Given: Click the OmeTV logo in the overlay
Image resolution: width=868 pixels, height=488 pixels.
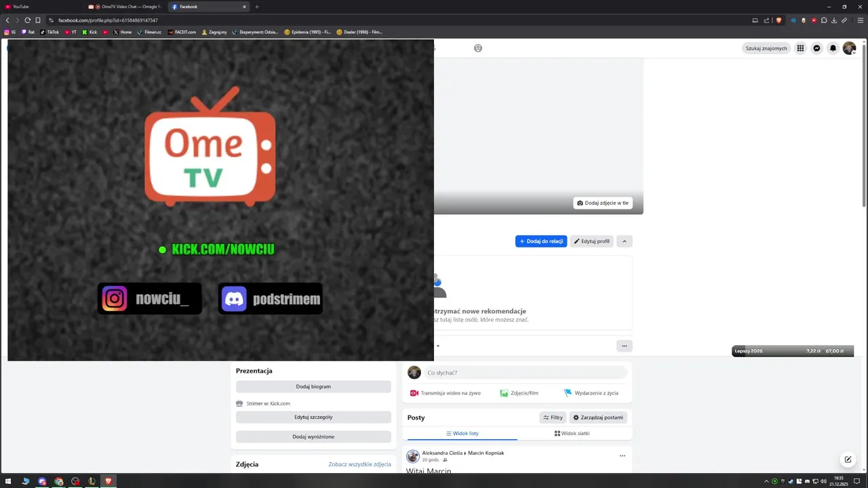Looking at the screenshot, I should (210, 146).
